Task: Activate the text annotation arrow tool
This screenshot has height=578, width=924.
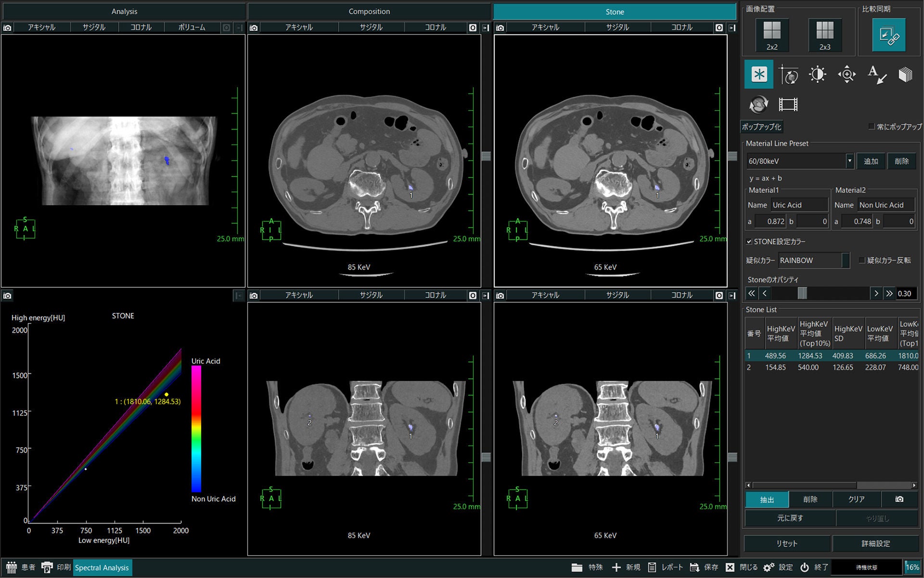Action: [876, 75]
